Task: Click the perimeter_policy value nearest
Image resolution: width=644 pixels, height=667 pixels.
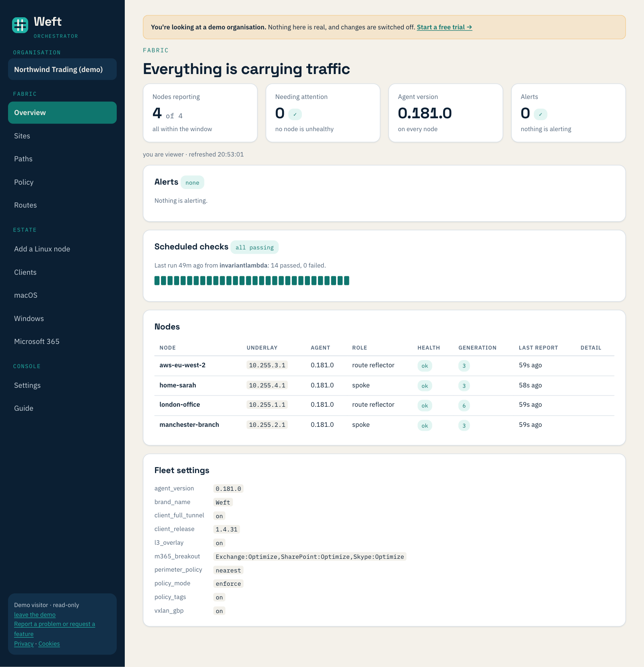Action: [228, 570]
